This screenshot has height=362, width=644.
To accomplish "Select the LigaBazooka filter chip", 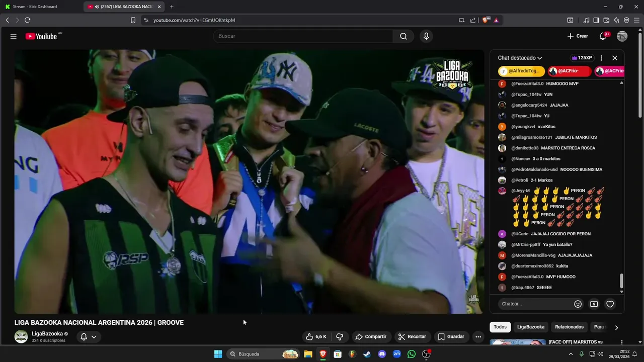I will click(x=531, y=327).
